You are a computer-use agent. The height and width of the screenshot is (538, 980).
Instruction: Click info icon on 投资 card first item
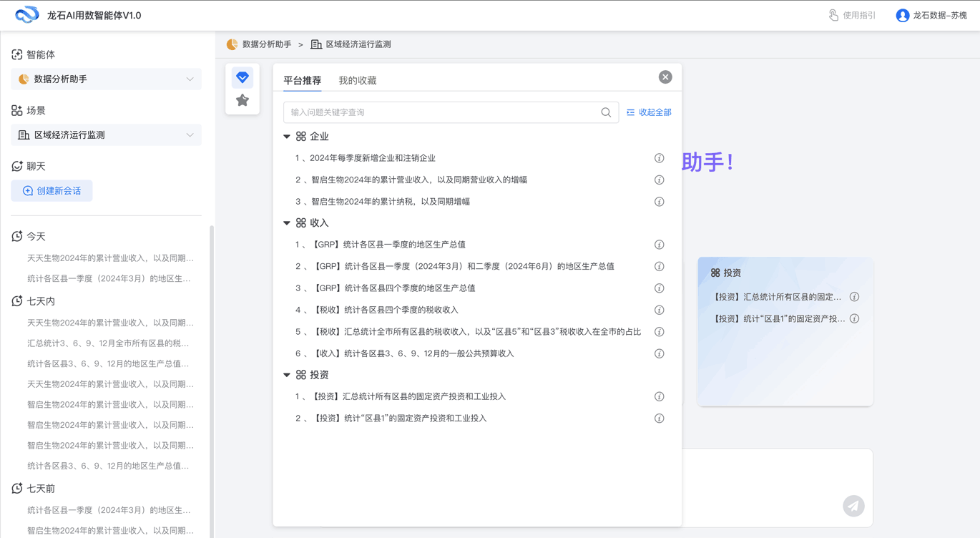click(x=854, y=296)
